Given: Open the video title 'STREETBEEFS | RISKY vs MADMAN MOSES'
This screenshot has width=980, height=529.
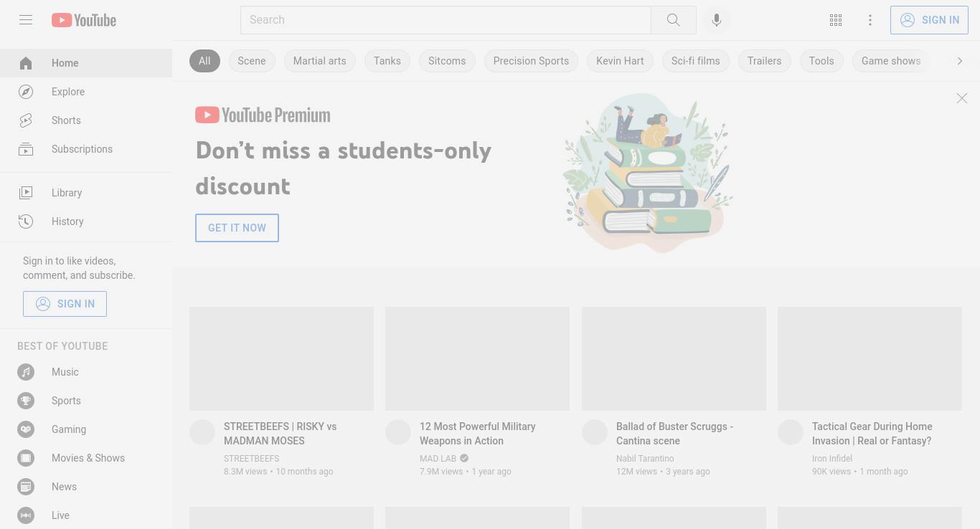Looking at the screenshot, I should coord(280,434).
